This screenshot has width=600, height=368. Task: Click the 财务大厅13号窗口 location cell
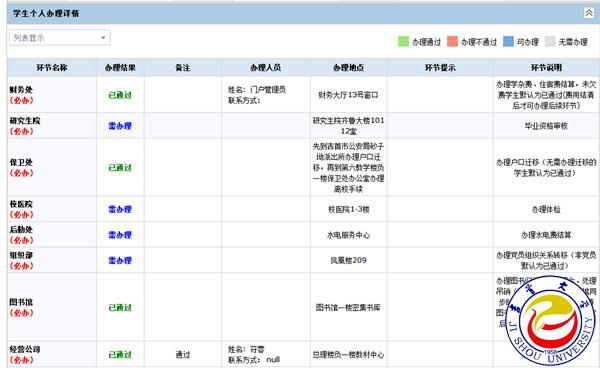click(x=348, y=95)
